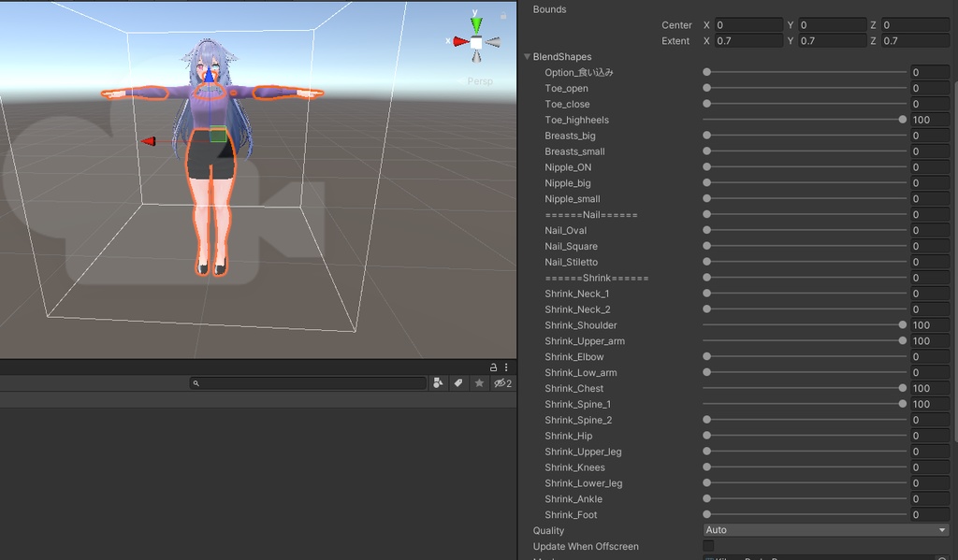The height and width of the screenshot is (560, 958).
Task: Click the Inspector vertical scrollbar
Action: click(x=955, y=262)
